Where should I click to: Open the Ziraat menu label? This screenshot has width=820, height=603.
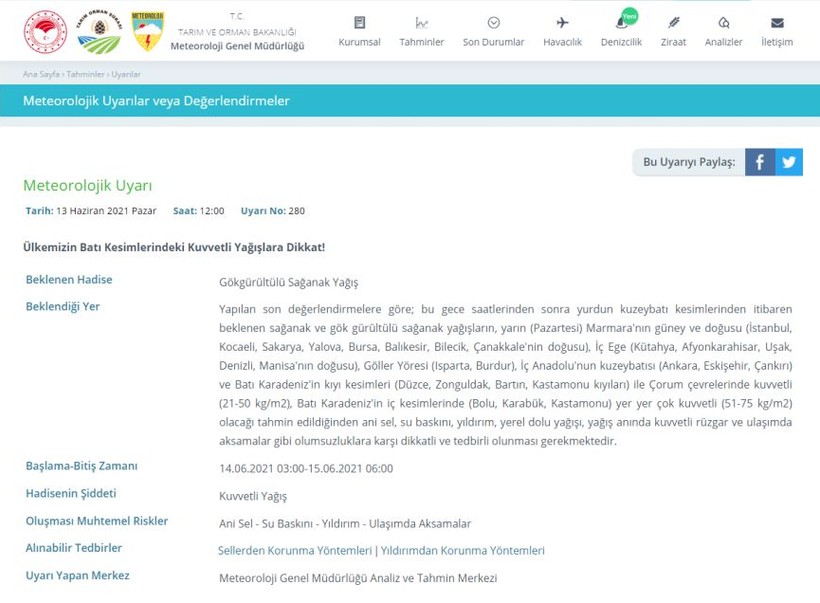click(673, 42)
